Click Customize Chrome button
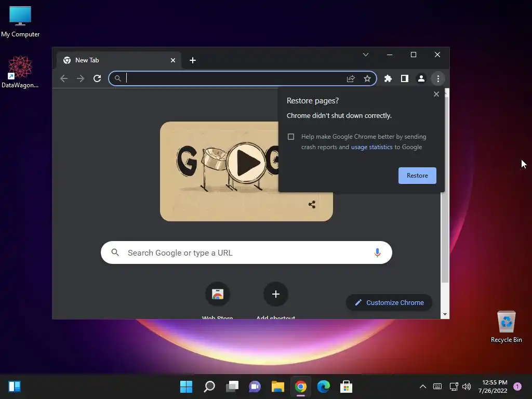 point(389,302)
